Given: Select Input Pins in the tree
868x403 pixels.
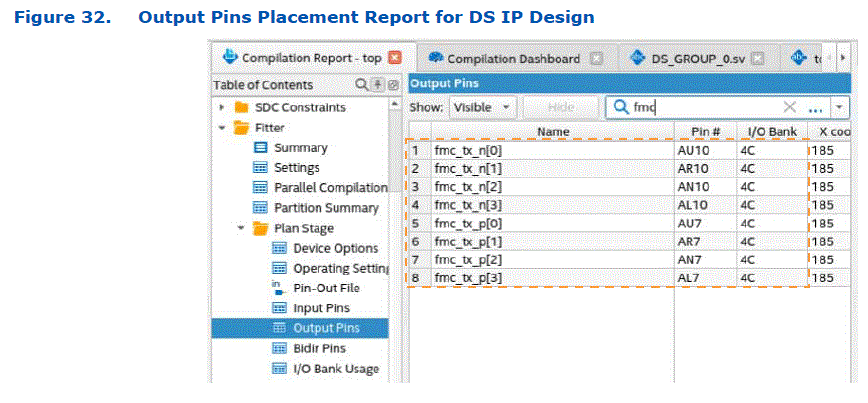Looking at the screenshot, I should [x=322, y=308].
